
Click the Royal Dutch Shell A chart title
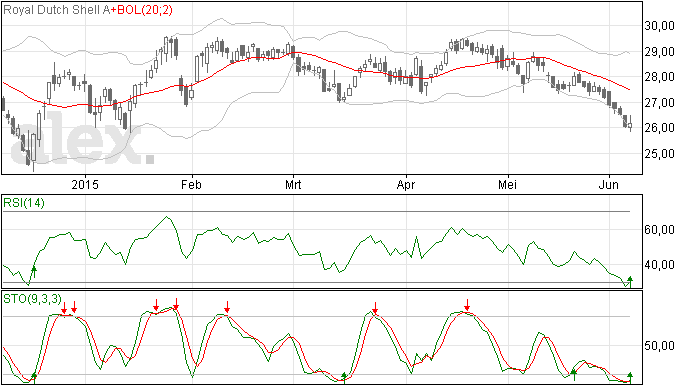tap(56, 10)
